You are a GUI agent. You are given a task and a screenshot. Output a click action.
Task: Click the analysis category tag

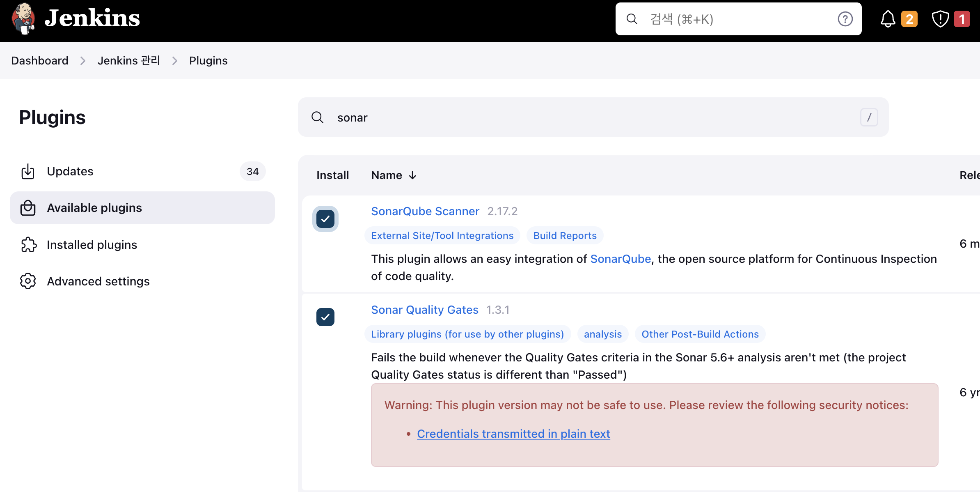(x=602, y=334)
